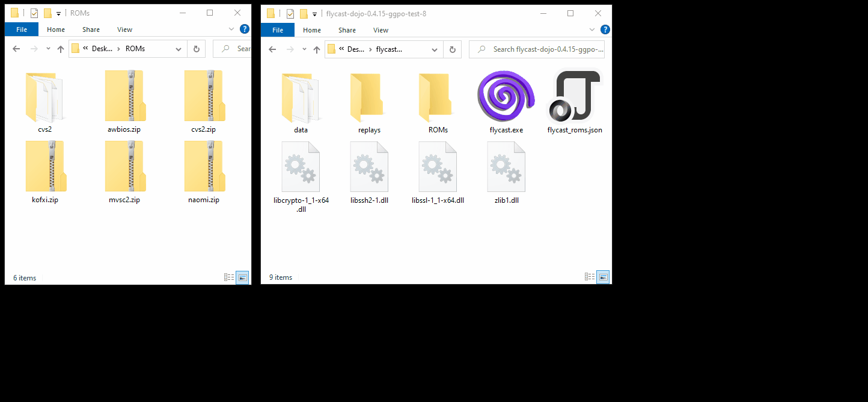868x402 pixels.
Task: Open the cvs2 folder in ROMs window
Action: pos(44,96)
